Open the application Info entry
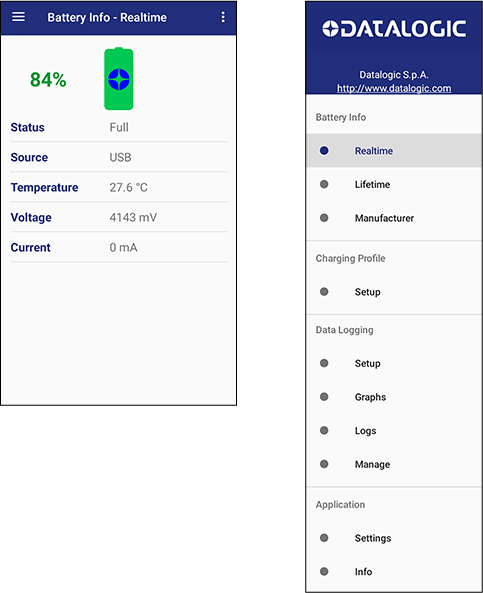Screen dimensions: 483x593 pos(394,571)
